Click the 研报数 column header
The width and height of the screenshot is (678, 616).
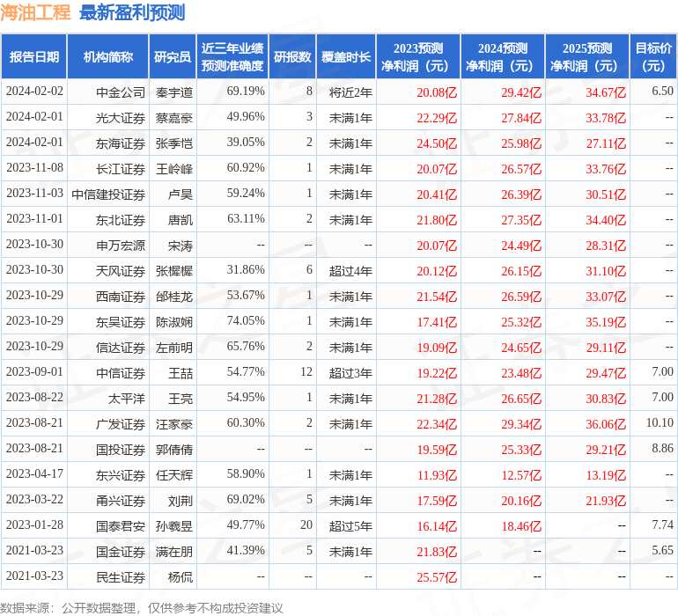[x=292, y=56]
